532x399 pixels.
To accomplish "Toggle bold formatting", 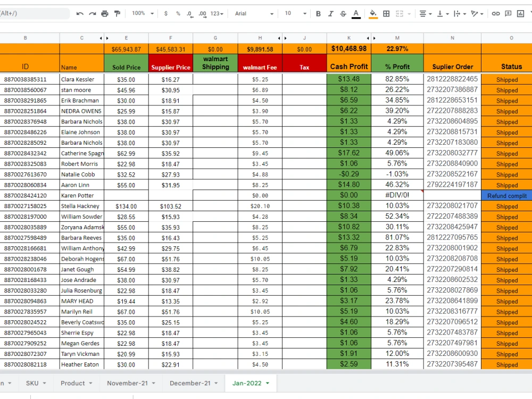I will pos(318,14).
